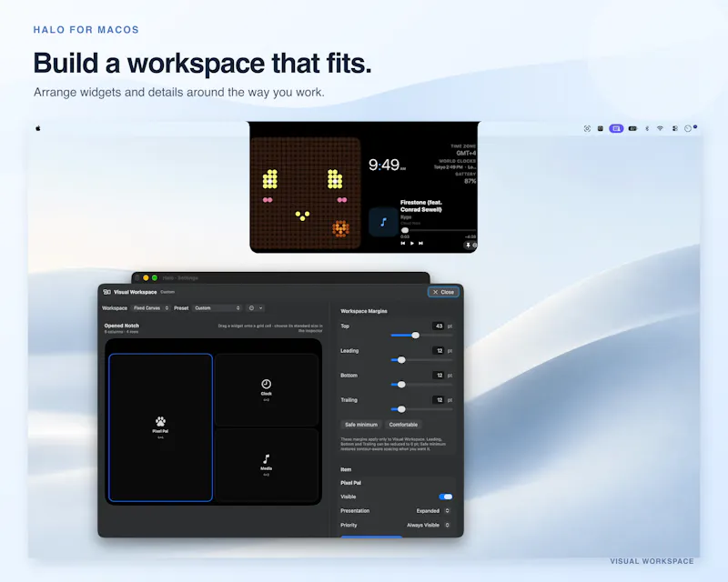Select the Clock widget cell
Screen dimensions: 728x582
coord(267,390)
